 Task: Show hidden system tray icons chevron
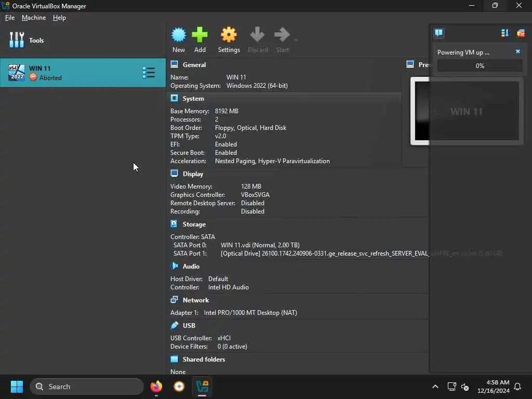click(435, 387)
